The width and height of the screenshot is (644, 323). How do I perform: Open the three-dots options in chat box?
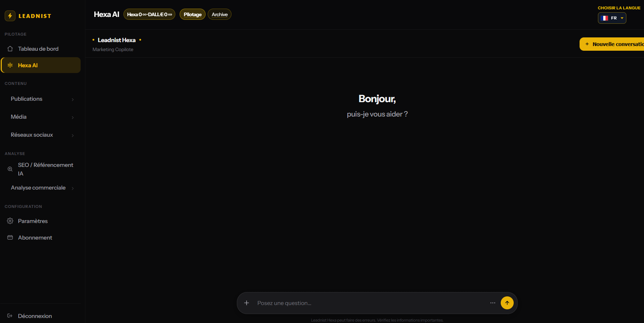(493, 303)
